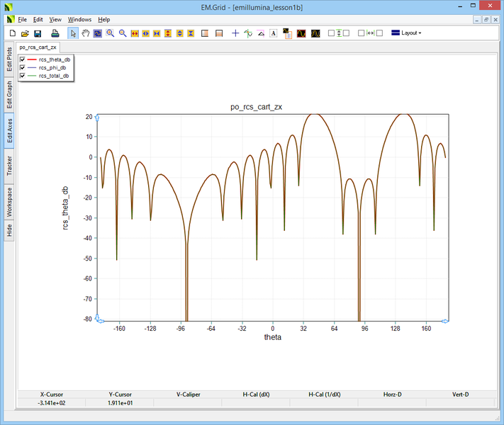Click the Print icon
Image resolution: width=504 pixels, height=425 pixels.
click(55, 33)
